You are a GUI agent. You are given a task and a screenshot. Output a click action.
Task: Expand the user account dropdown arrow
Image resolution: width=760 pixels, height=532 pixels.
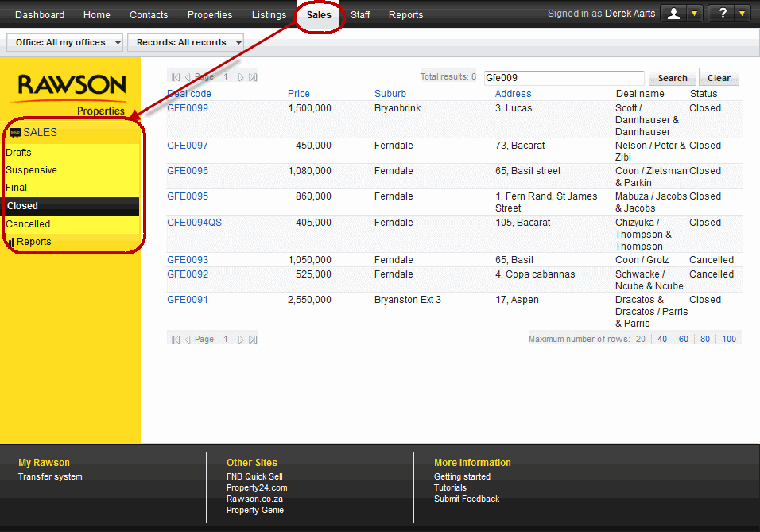click(695, 14)
